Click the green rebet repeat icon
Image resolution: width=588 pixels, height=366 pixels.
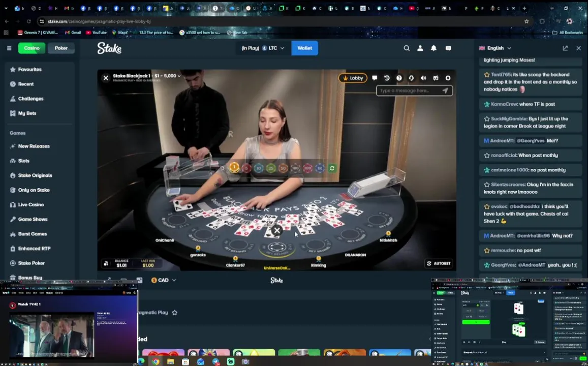pyautogui.click(x=332, y=168)
